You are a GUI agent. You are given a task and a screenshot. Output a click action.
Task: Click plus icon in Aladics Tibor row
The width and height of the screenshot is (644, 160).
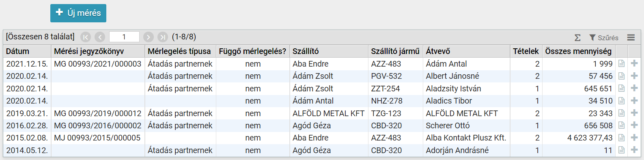[x=634, y=101]
